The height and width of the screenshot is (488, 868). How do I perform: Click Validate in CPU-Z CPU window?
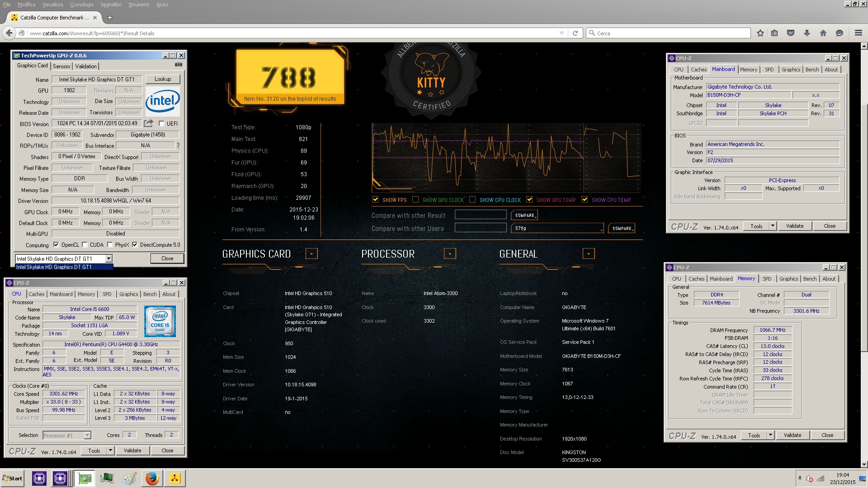pos(132,450)
